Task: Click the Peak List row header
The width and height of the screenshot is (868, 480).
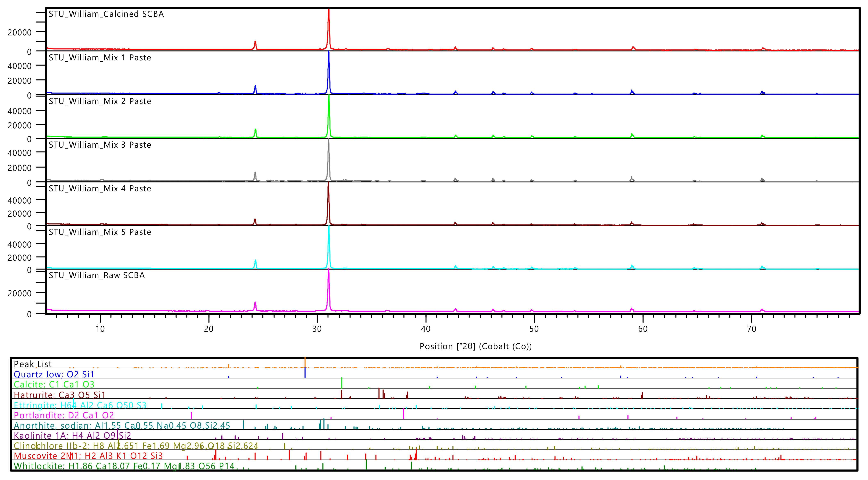Action: [x=32, y=364]
